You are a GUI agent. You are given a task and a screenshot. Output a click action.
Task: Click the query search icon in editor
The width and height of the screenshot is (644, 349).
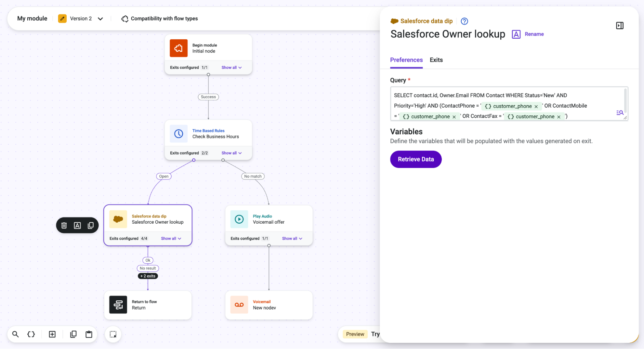pos(620,112)
